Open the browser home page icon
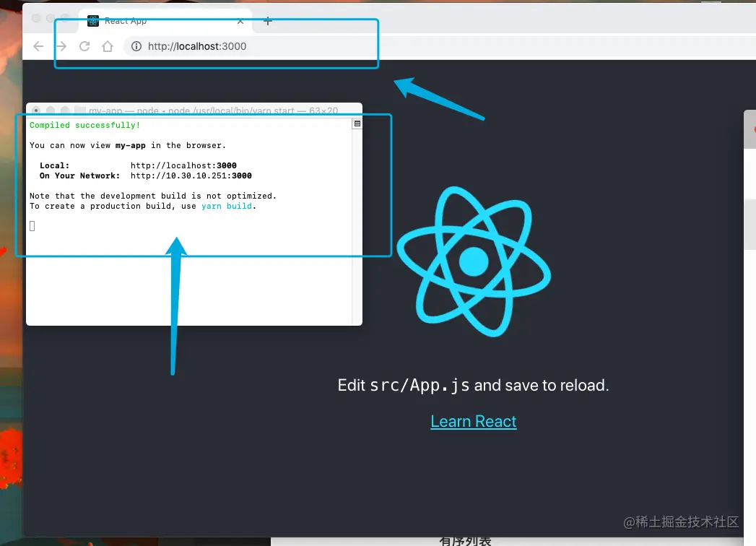This screenshot has height=546, width=756. (x=108, y=46)
